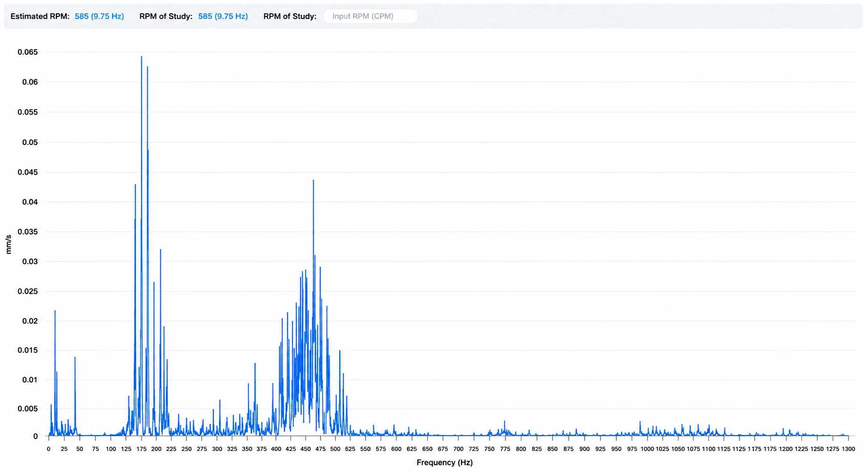Select the 585 value beside Estimated RPM
Image resolution: width=868 pixels, height=475 pixels.
pos(99,16)
